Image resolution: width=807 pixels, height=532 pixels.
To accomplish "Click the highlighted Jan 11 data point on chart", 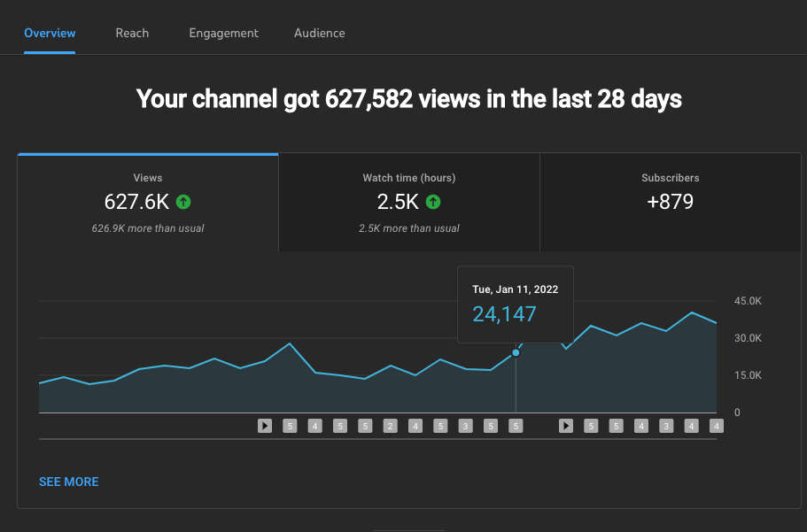I will tap(516, 352).
